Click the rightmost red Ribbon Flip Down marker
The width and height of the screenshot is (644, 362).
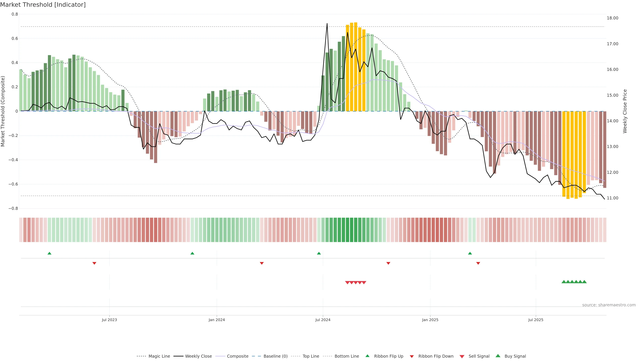[x=478, y=263]
